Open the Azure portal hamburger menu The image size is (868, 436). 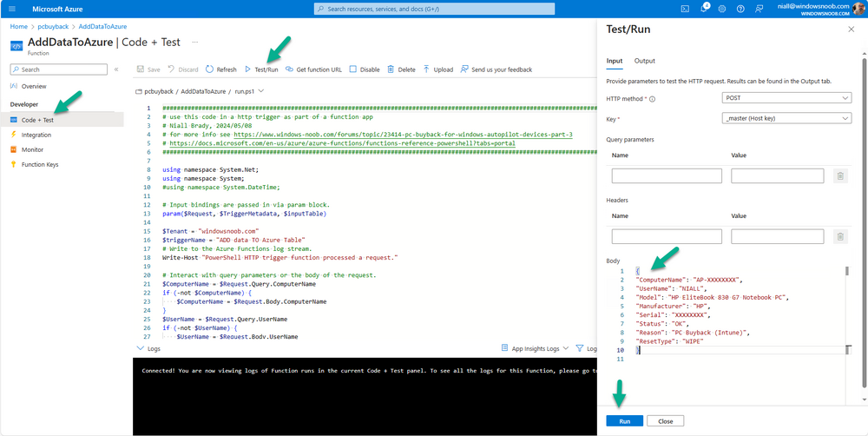[12, 9]
